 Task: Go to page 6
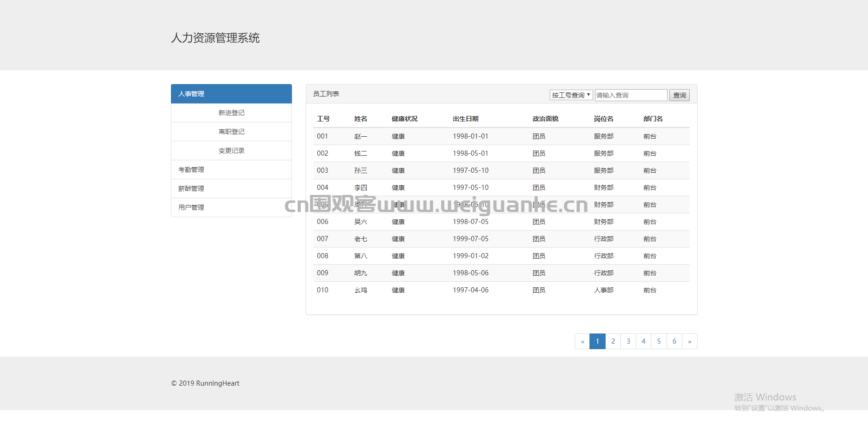674,341
